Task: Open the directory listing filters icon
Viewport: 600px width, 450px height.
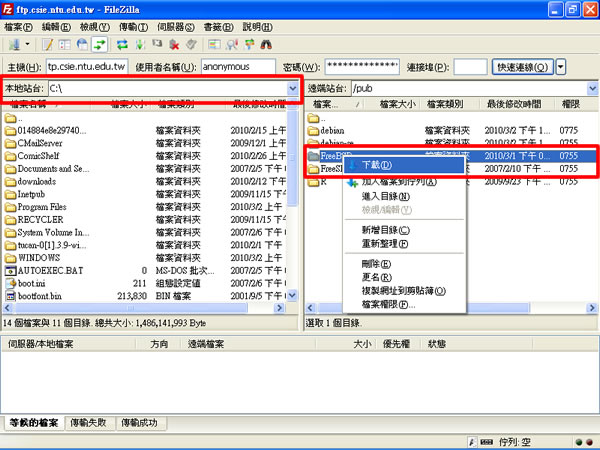Action: coord(214,45)
